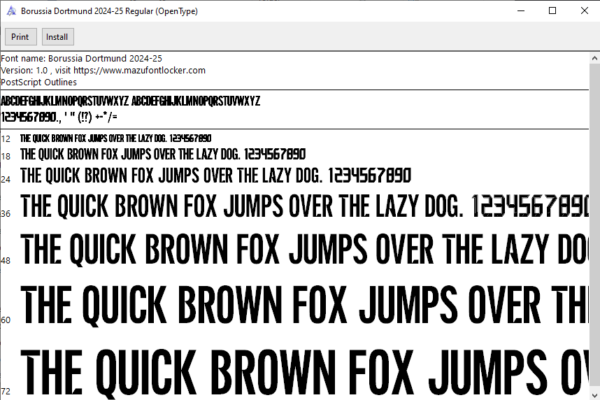Image resolution: width=600 pixels, height=400 pixels.
Task: Click the vertical scrollbar thumb
Action: point(594,227)
